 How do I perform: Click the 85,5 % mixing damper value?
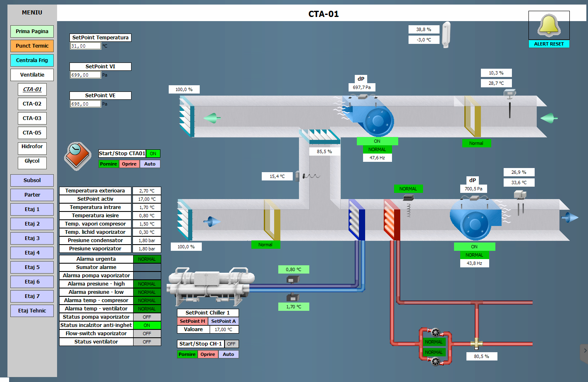(x=324, y=151)
